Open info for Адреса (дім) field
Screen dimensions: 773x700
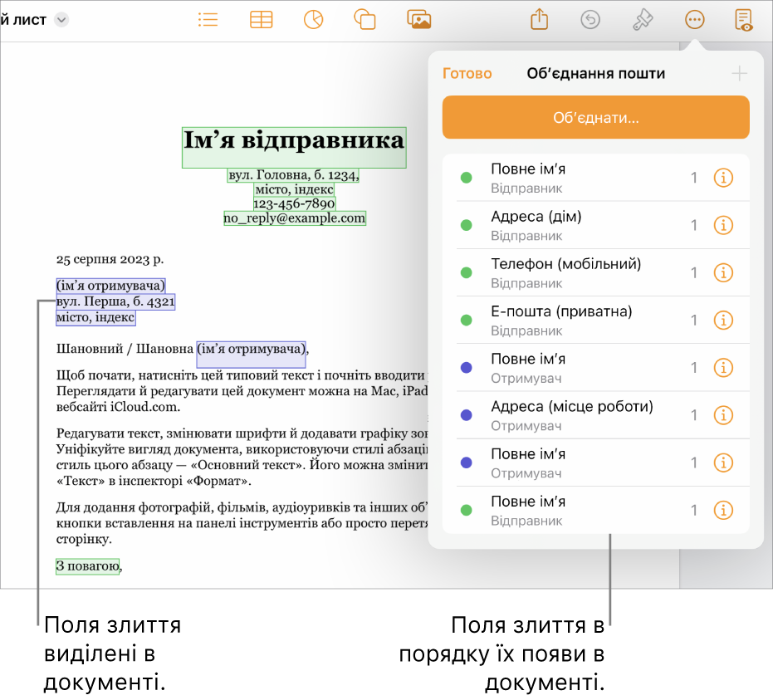click(x=723, y=225)
